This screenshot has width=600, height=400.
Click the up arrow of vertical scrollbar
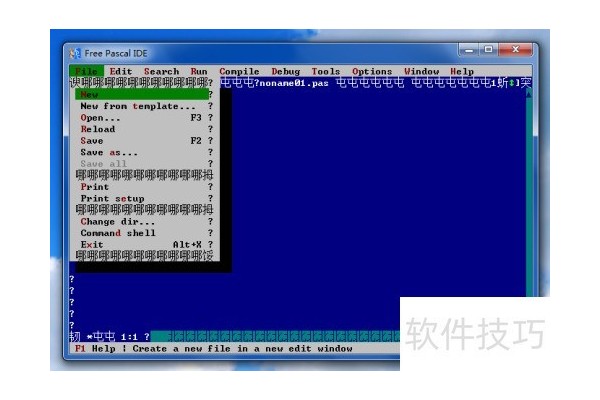[529, 93]
